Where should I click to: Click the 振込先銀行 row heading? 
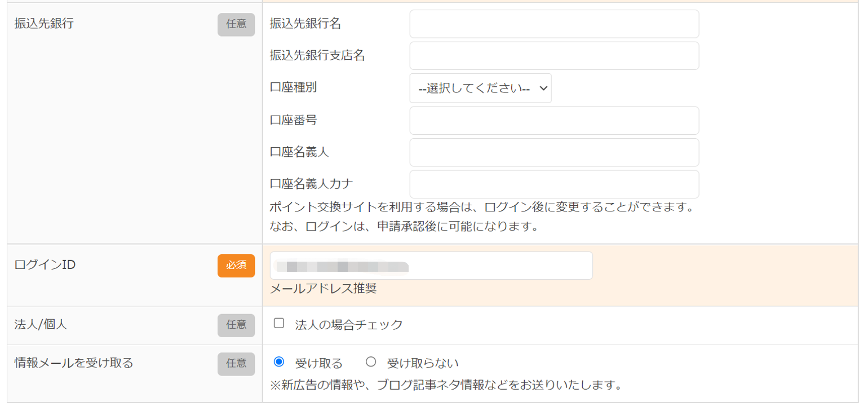44,24
